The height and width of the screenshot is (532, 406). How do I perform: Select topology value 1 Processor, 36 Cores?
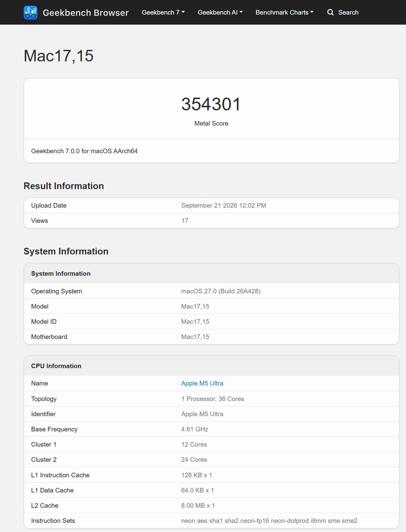213,399
